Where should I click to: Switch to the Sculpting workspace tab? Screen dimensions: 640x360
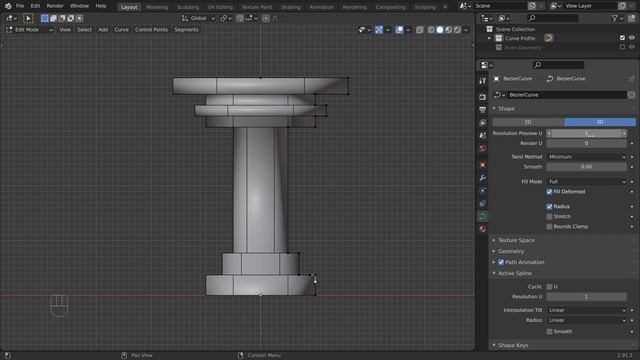pyautogui.click(x=188, y=7)
